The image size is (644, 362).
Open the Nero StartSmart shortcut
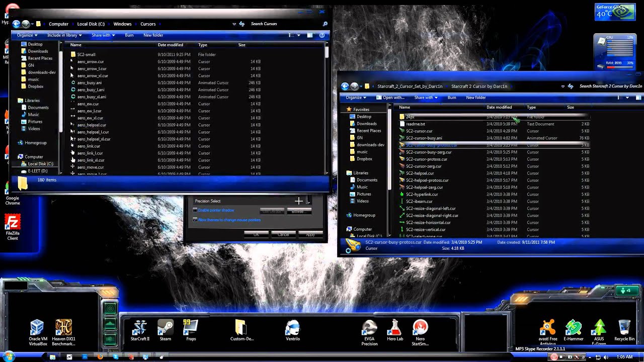coord(420,332)
